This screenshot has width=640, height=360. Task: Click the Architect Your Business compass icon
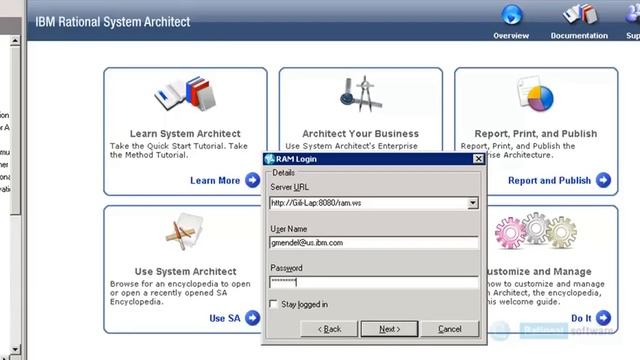click(361, 94)
